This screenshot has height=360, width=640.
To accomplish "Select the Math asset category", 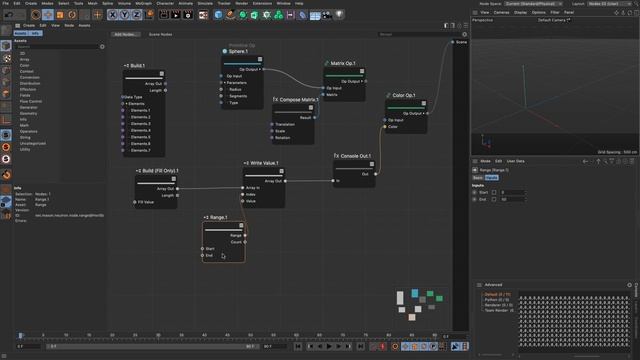I will point(24,125).
